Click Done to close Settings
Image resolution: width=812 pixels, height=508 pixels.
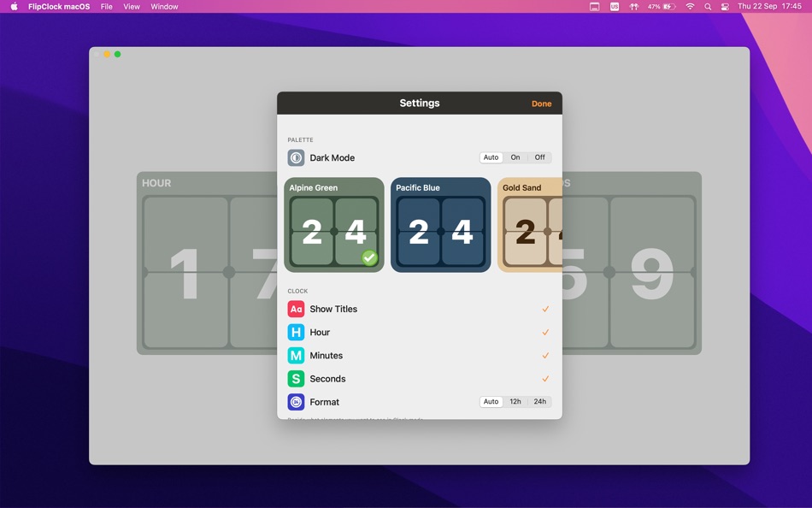(x=541, y=103)
